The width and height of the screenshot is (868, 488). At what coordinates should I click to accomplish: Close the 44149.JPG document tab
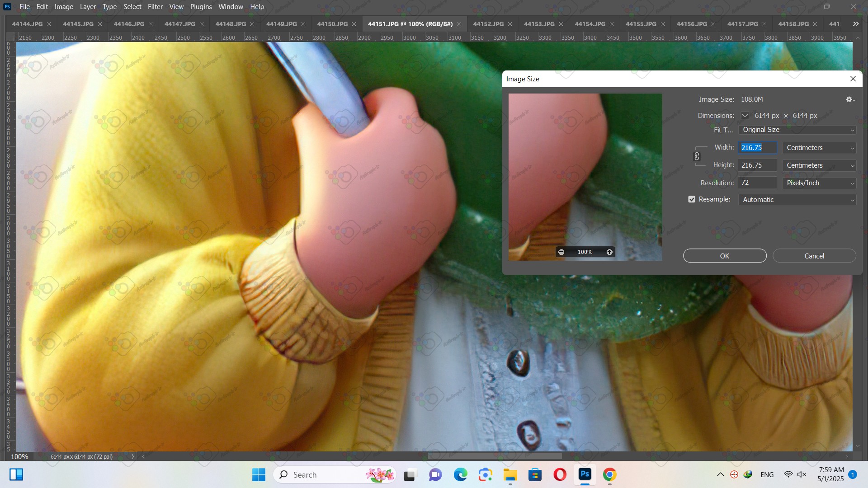[303, 24]
